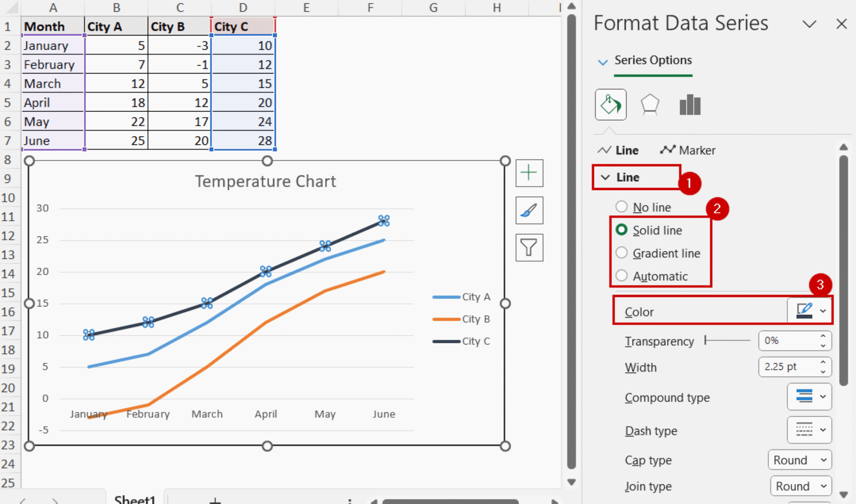Select the No line radio button

coord(622,206)
